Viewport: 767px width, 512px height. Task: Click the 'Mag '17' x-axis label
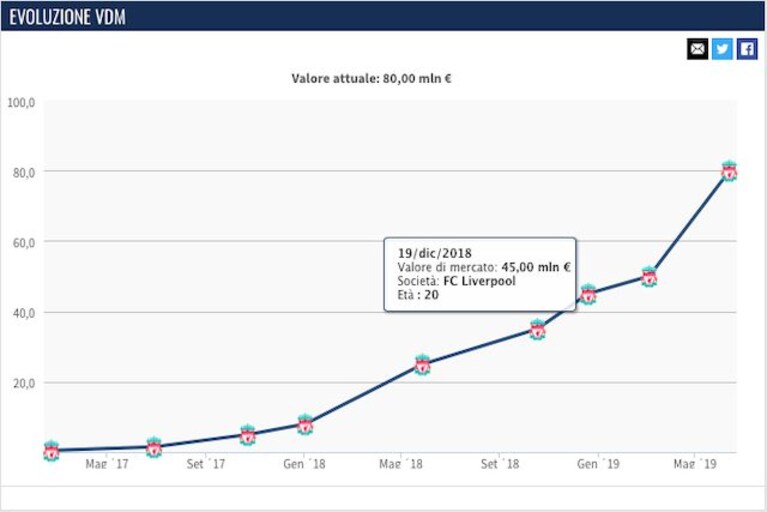[x=107, y=464]
